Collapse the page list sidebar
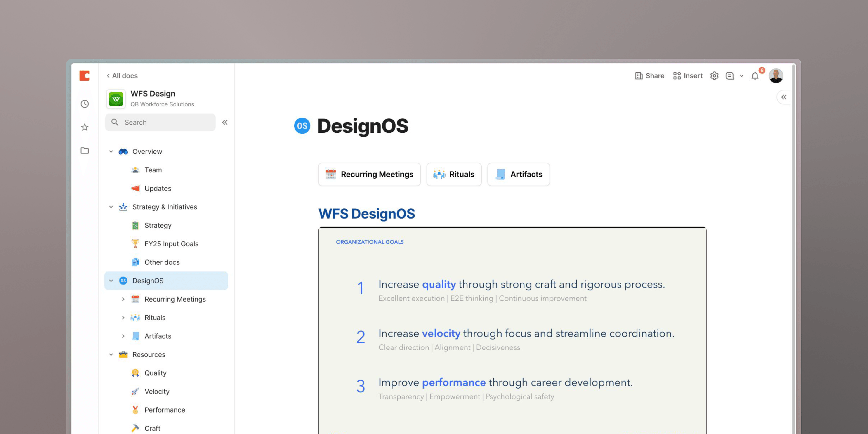The image size is (868, 434). [225, 122]
